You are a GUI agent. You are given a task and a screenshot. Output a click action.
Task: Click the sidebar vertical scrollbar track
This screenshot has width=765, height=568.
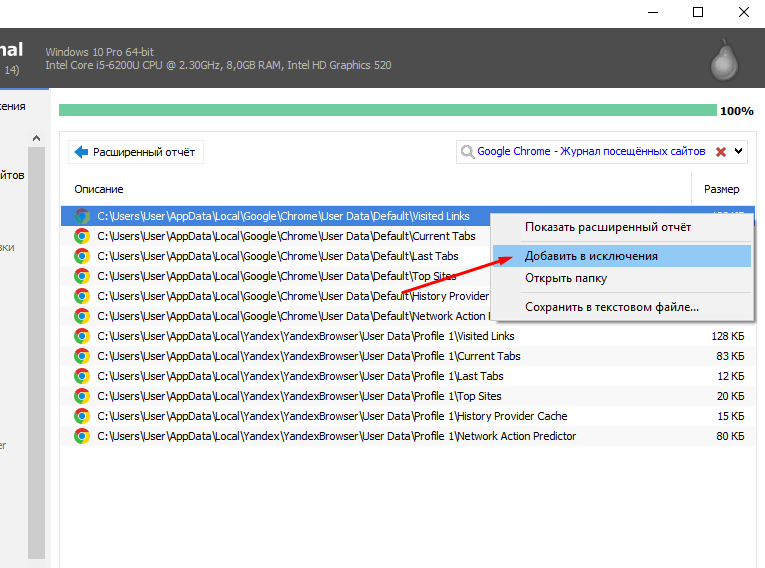tap(36, 352)
